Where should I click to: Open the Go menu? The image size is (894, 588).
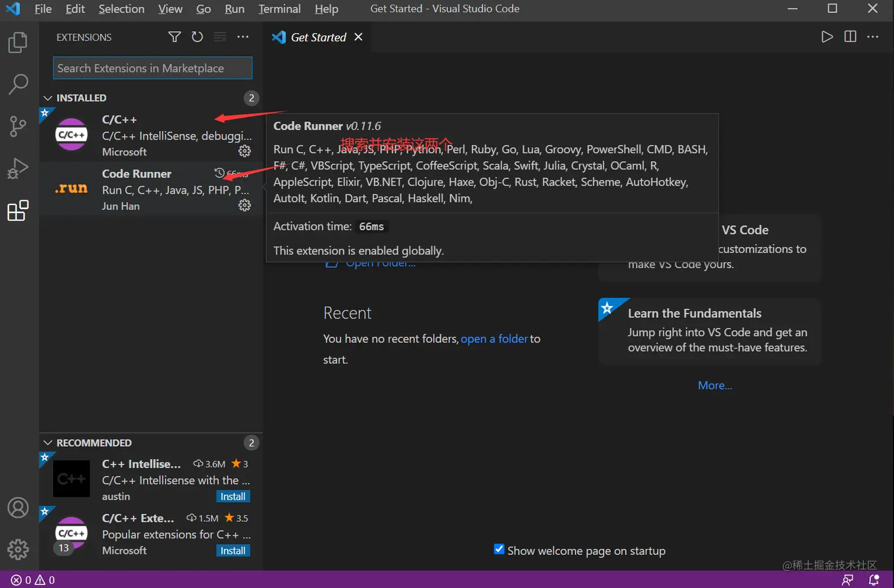pyautogui.click(x=203, y=9)
